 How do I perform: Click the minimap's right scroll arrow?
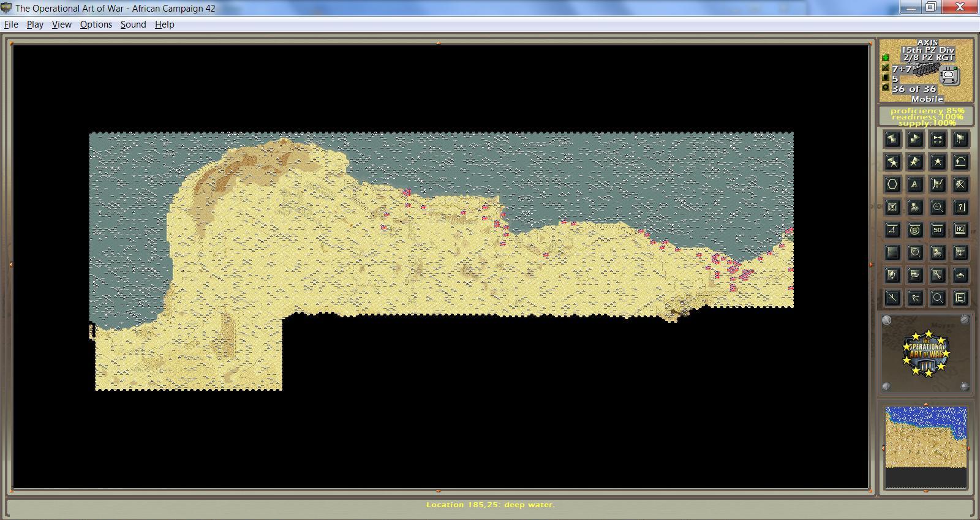click(969, 448)
